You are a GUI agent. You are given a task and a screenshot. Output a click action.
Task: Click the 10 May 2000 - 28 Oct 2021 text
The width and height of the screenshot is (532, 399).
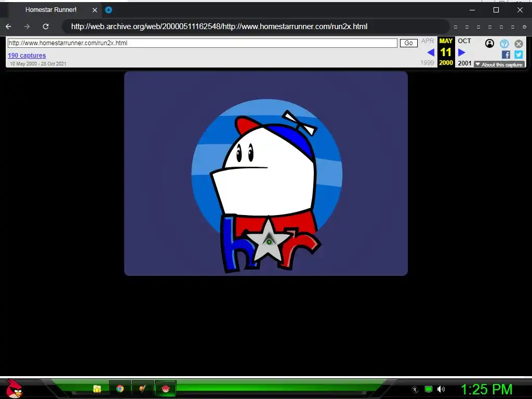click(38, 64)
